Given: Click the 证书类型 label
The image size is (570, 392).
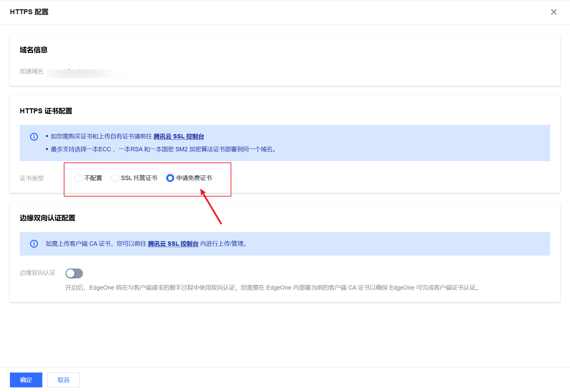Looking at the screenshot, I should [32, 178].
